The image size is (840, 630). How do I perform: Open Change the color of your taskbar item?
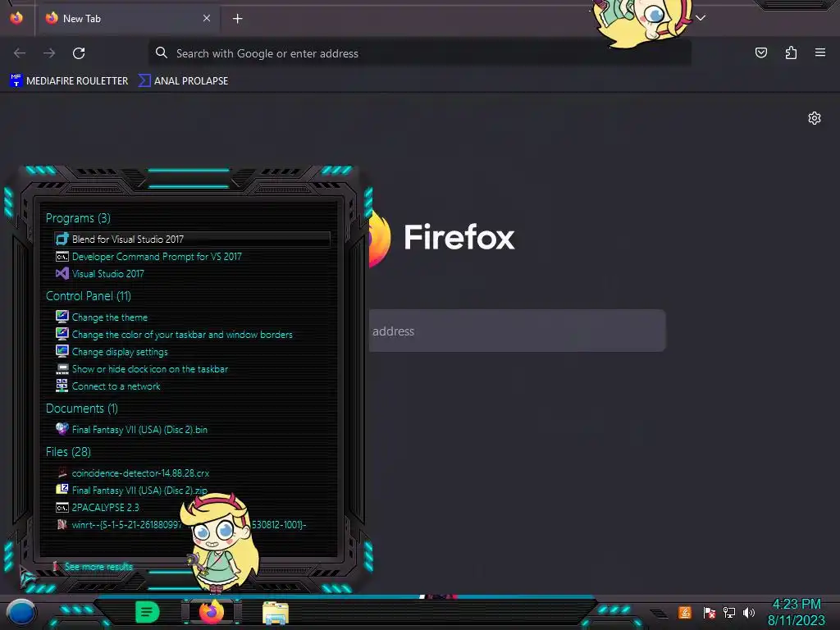coord(175,335)
